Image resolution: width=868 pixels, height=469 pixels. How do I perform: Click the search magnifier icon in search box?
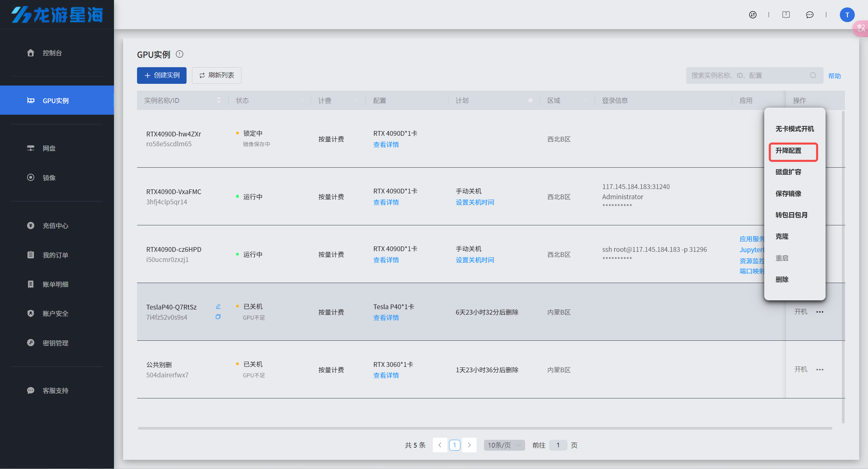pyautogui.click(x=813, y=75)
